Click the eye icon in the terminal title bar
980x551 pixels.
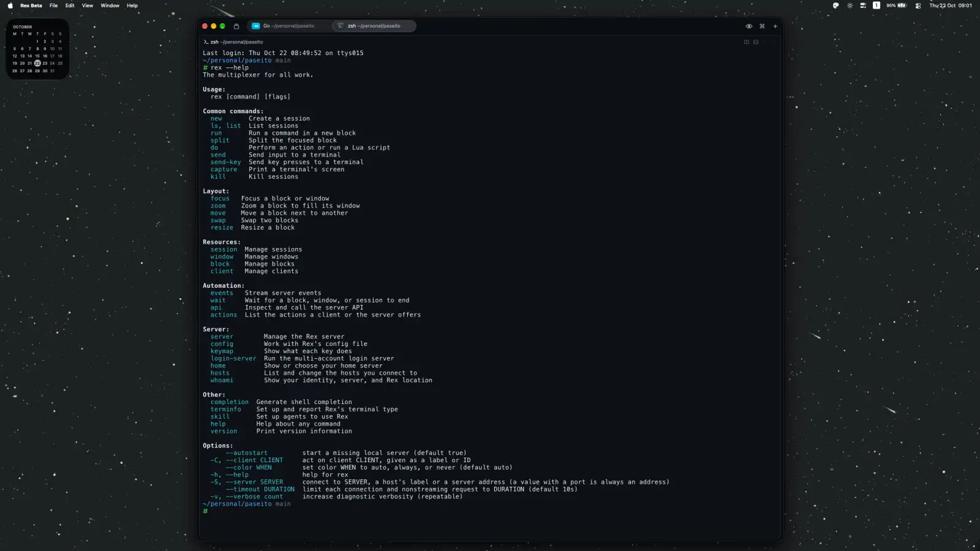pos(748,26)
